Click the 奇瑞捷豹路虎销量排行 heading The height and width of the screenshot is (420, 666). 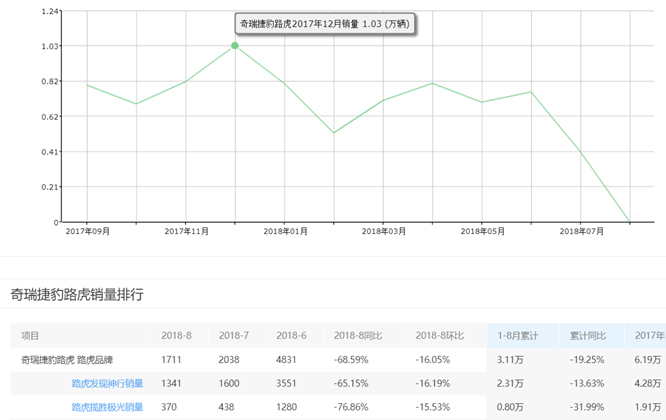tap(77, 294)
